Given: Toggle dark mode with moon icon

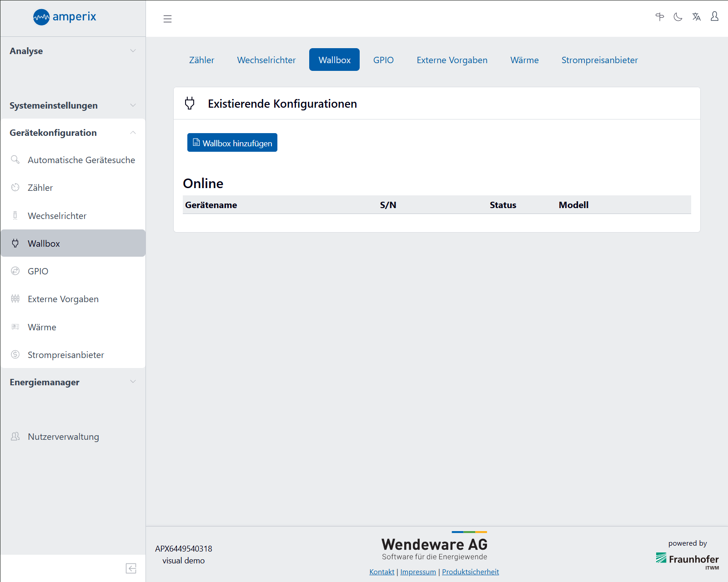Looking at the screenshot, I should [x=678, y=17].
